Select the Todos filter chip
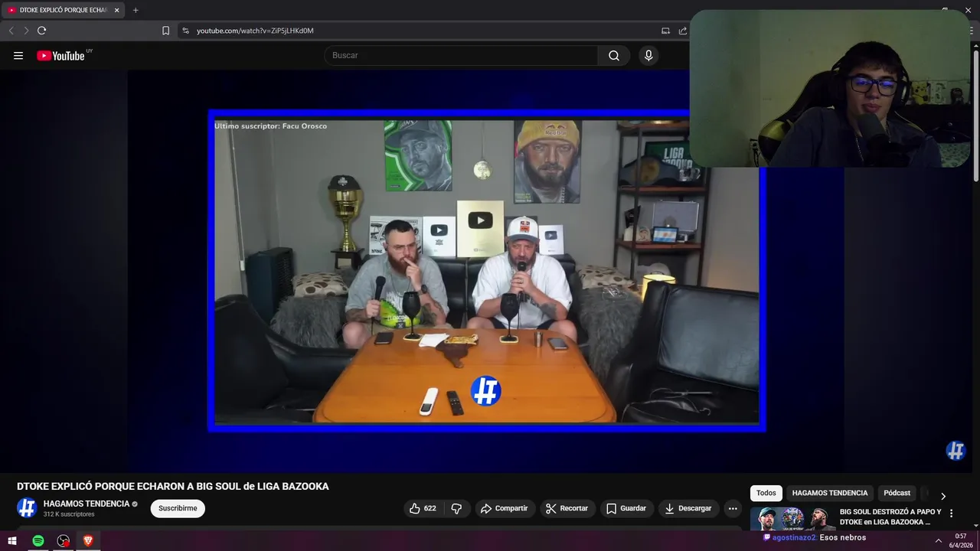Screen dimensions: 980x551 point(766,493)
